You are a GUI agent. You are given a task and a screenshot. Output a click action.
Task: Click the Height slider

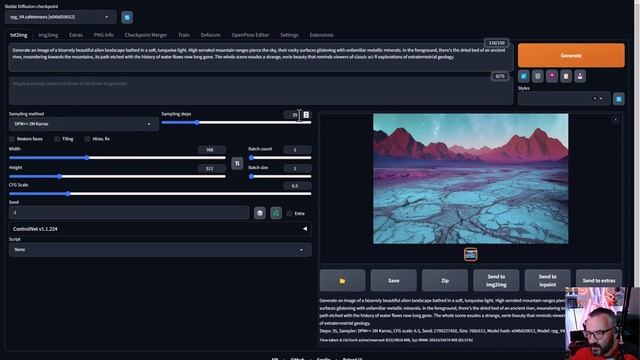117,176
